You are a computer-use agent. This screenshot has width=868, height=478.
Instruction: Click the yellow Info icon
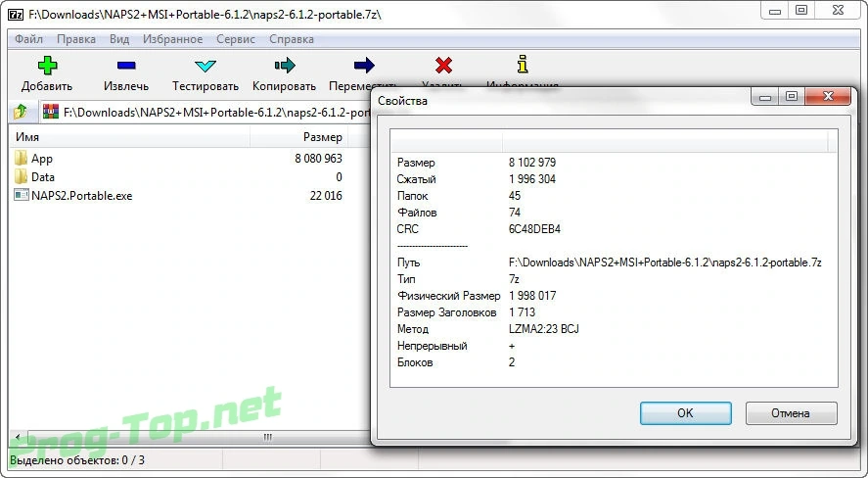coord(522,65)
